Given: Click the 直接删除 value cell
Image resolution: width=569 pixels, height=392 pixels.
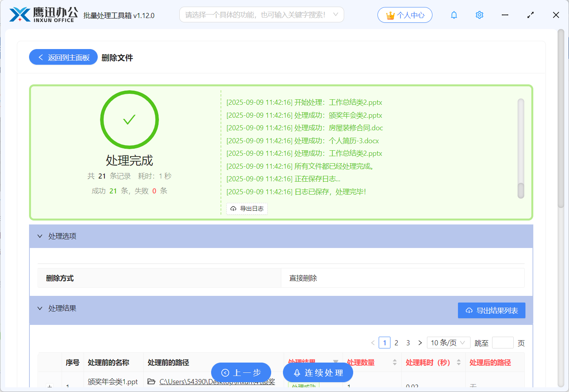Looking at the screenshot, I should pyautogui.click(x=403, y=278).
